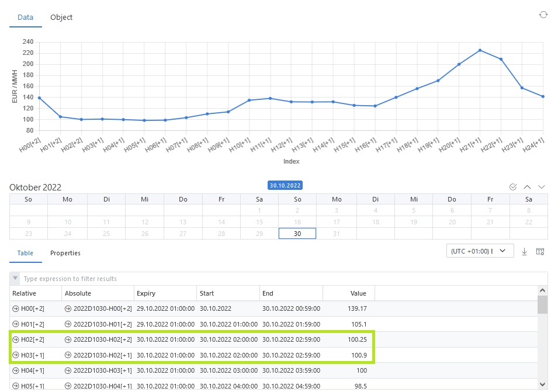Click the circled checkmark icon above calendar
This screenshot has height=392, width=551.
coord(513,187)
